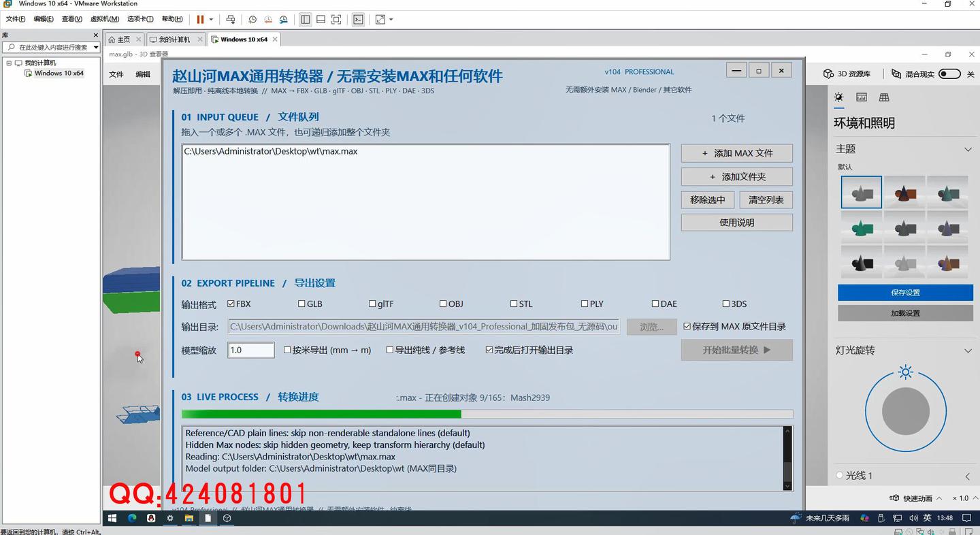The width and height of the screenshot is (980, 535).
Task: Open VMware 选项卡(T) menu
Action: [x=140, y=19]
